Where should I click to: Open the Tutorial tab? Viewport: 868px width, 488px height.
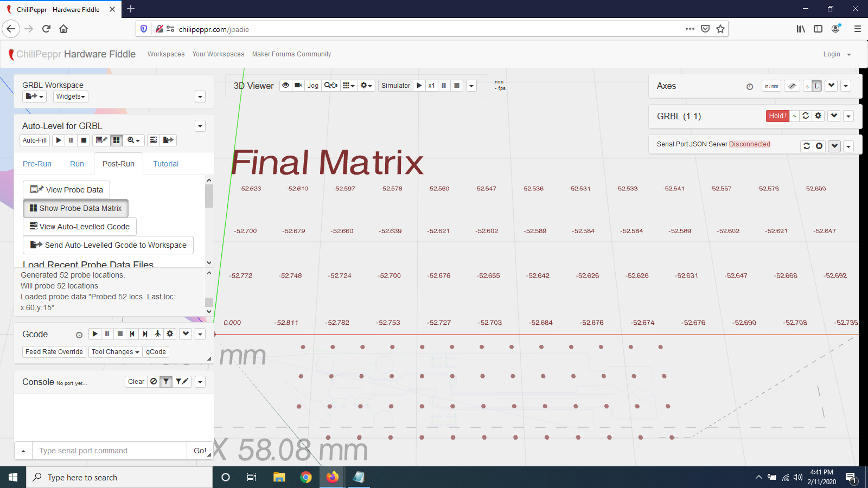coord(165,164)
